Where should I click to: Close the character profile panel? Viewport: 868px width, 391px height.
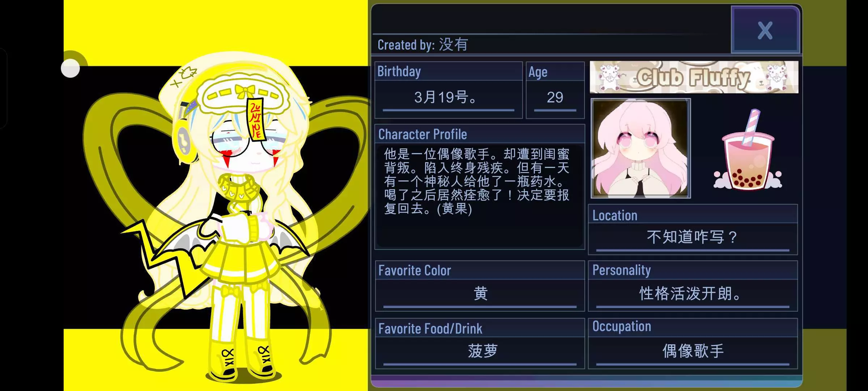click(765, 30)
